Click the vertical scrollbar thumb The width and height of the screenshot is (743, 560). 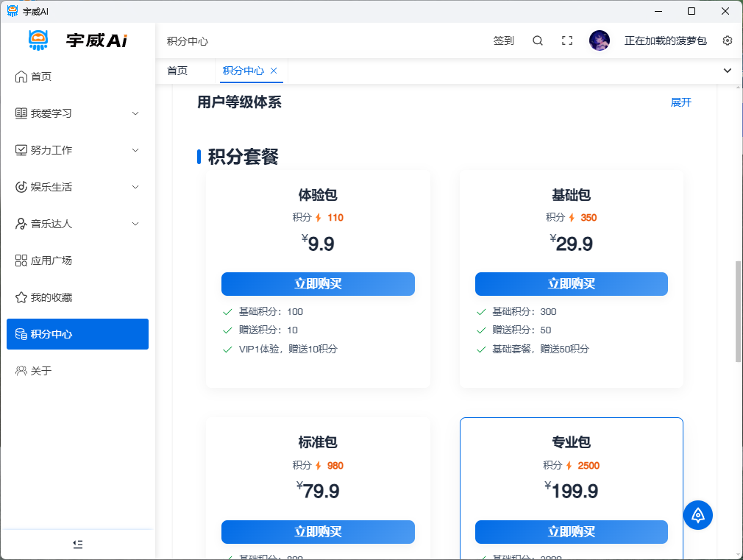pos(739,311)
